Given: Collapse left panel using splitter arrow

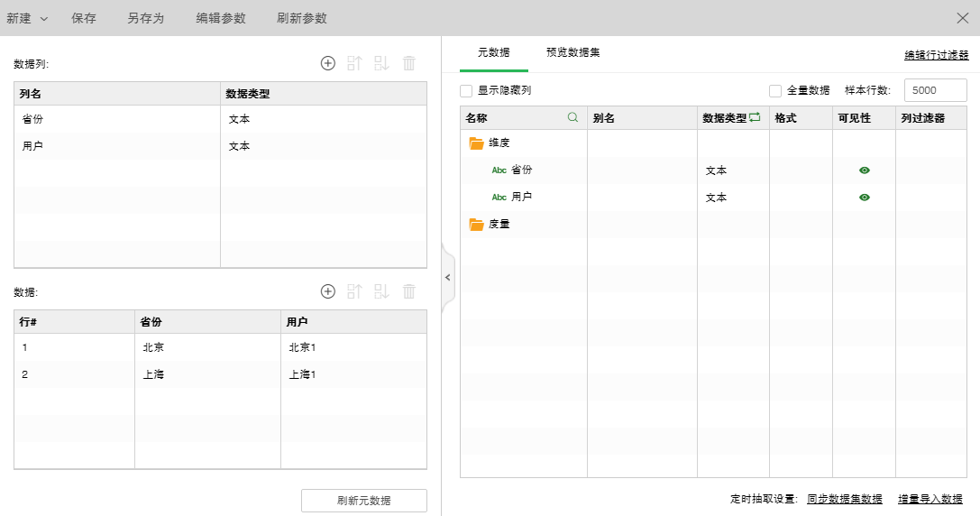Looking at the screenshot, I should 447,278.
